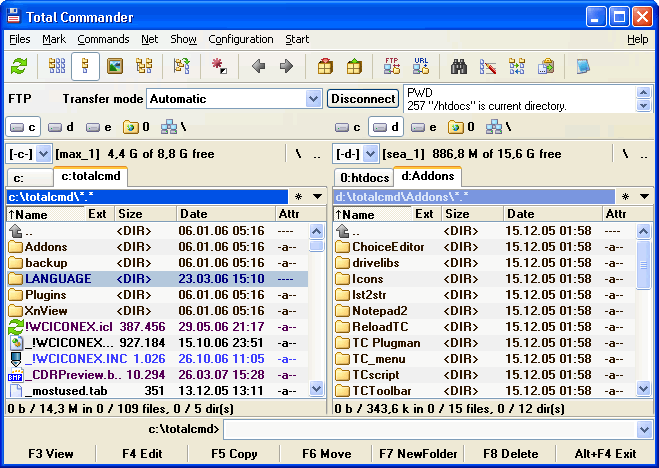Click the F5 Copy button

tap(234, 454)
